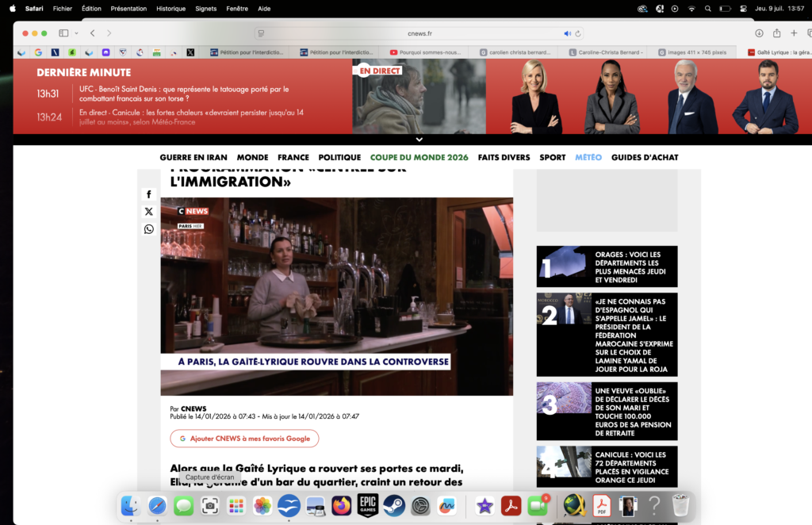The height and width of the screenshot is (525, 812).
Task: Open the reader/page settings icon in address bar
Action: (262, 33)
